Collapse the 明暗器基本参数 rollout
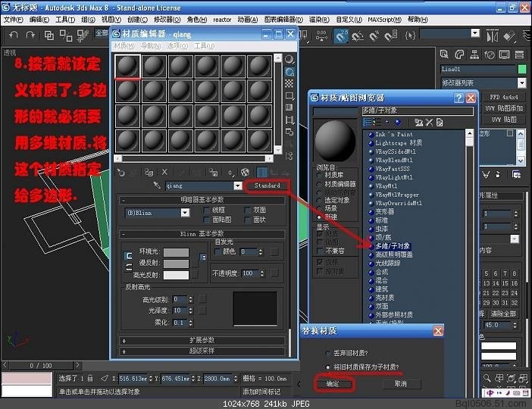532x409 pixels. pyautogui.click(x=202, y=200)
